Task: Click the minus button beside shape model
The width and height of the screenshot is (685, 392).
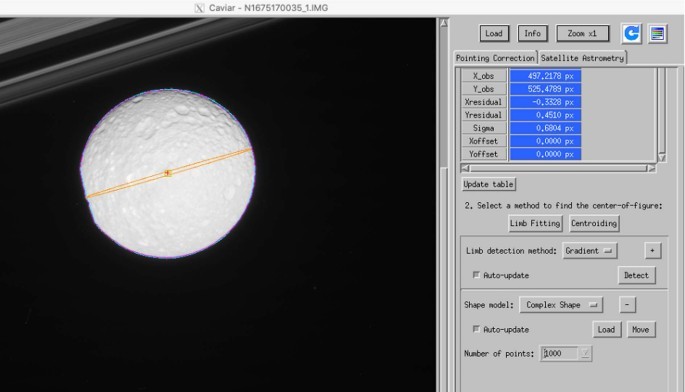Action: pos(627,305)
